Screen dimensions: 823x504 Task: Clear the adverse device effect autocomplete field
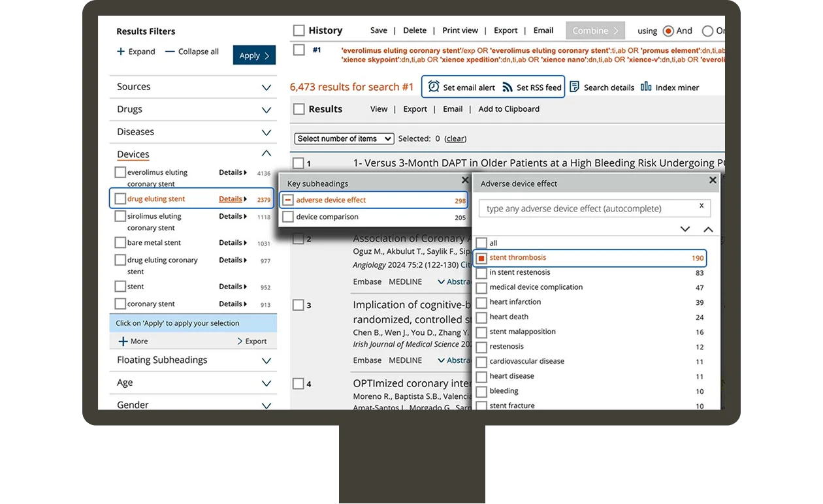[x=702, y=206]
